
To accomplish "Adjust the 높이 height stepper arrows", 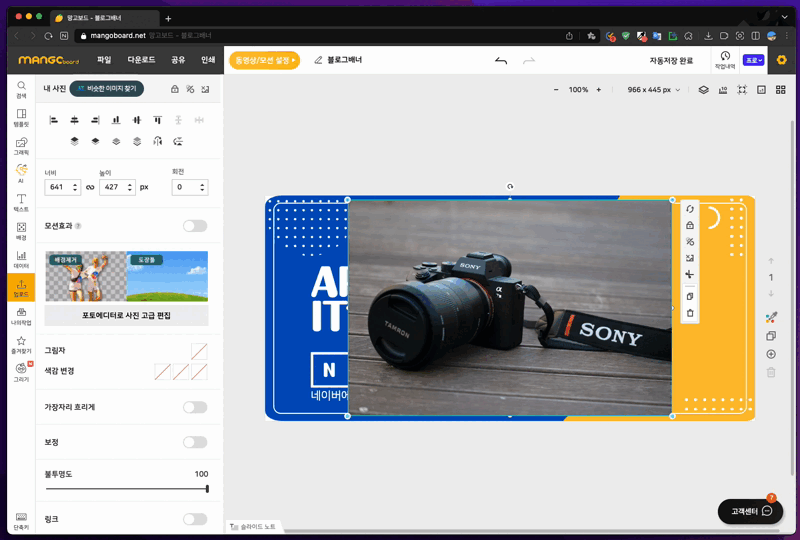I will click(130, 187).
